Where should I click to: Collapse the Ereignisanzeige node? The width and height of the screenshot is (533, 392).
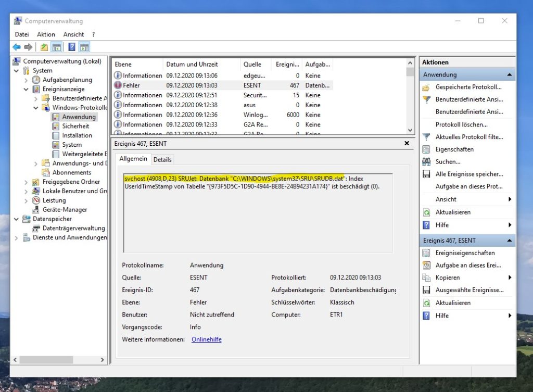[x=26, y=89]
